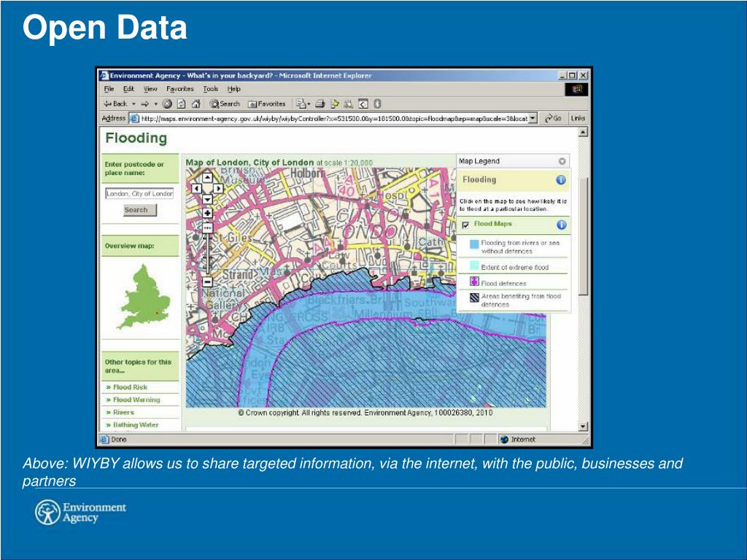747x560 pixels.
Task: Open the Rivers link
Action: [x=123, y=413]
